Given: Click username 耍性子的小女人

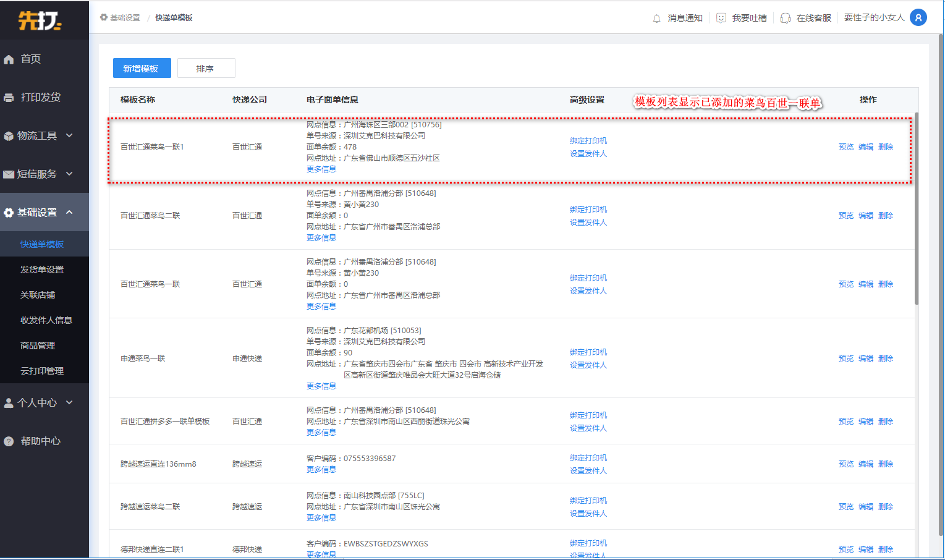Looking at the screenshot, I should [x=874, y=17].
